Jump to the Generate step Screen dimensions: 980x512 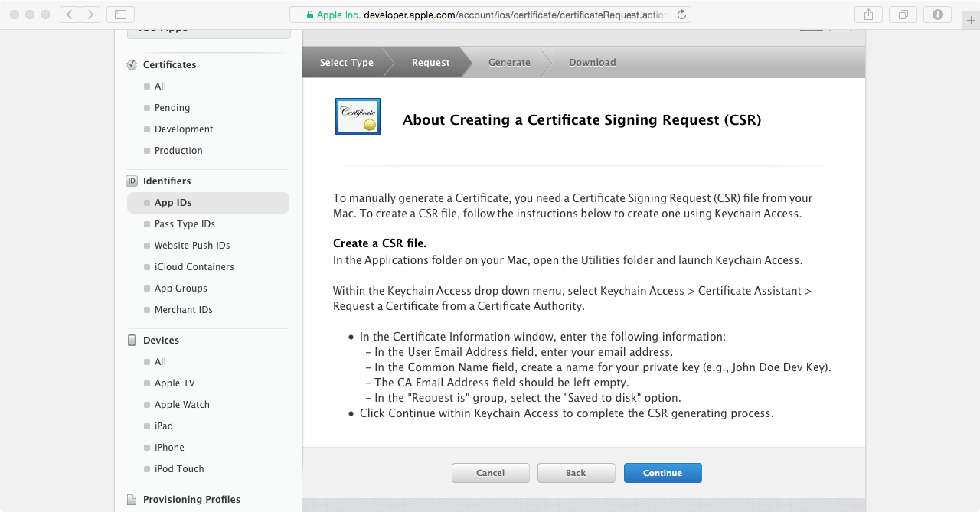509,63
